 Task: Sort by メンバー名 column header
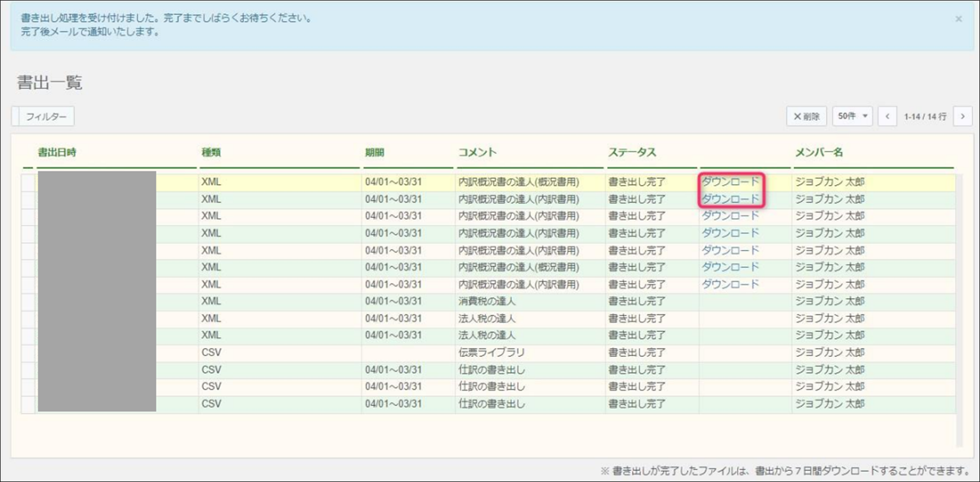pos(819,152)
